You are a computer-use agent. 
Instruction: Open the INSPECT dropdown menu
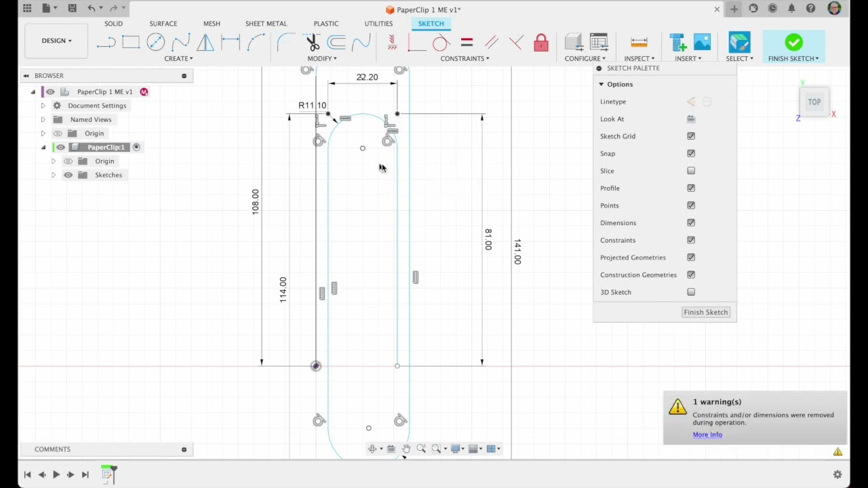[639, 58]
